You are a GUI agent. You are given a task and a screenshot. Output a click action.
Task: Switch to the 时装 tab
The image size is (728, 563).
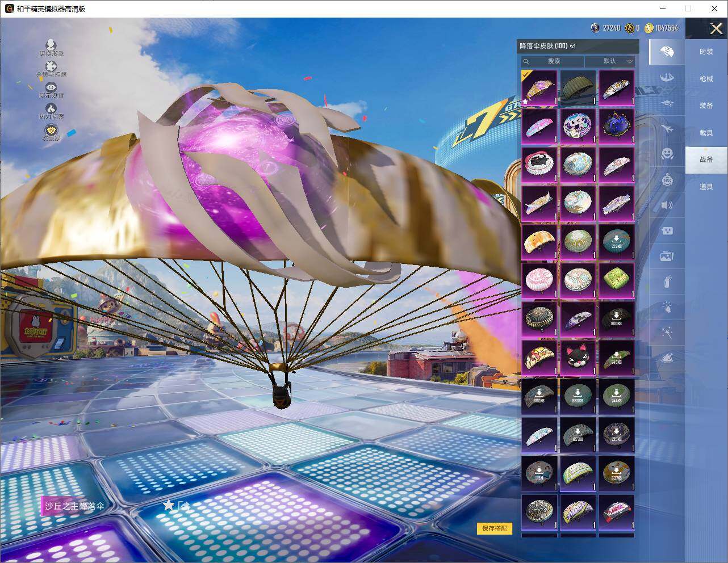tap(706, 52)
